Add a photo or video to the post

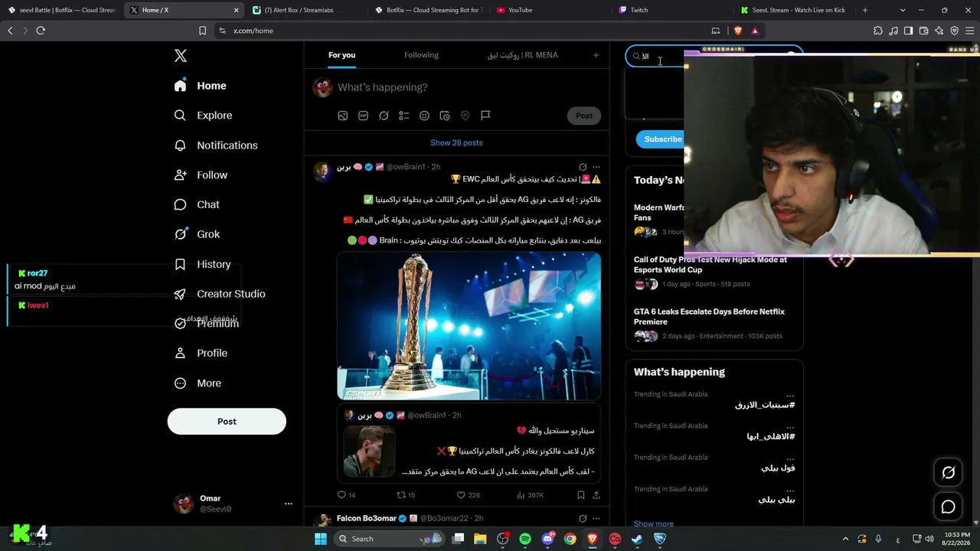pos(343,116)
